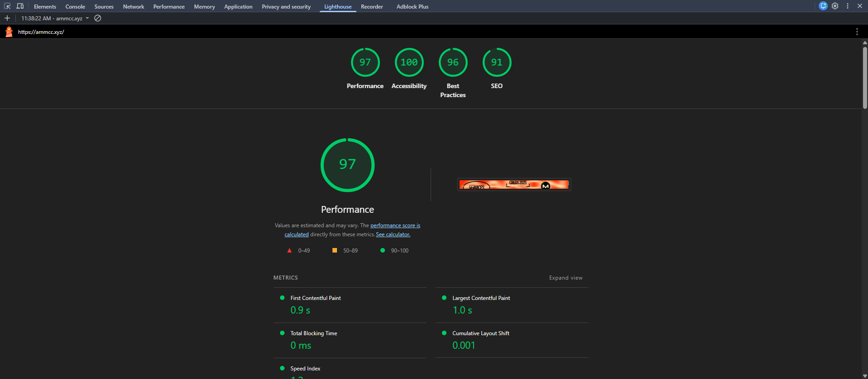The width and height of the screenshot is (868, 379).
Task: Switch to the Network tab
Action: [x=133, y=7]
